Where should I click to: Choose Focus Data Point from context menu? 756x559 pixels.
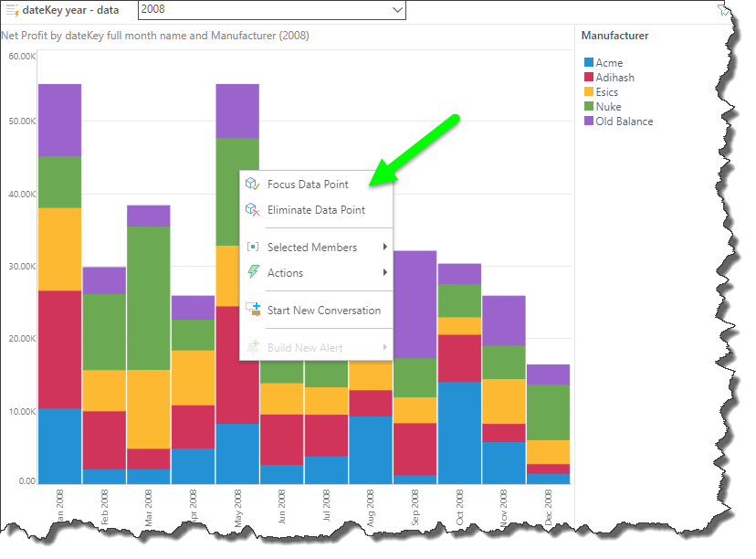click(308, 185)
